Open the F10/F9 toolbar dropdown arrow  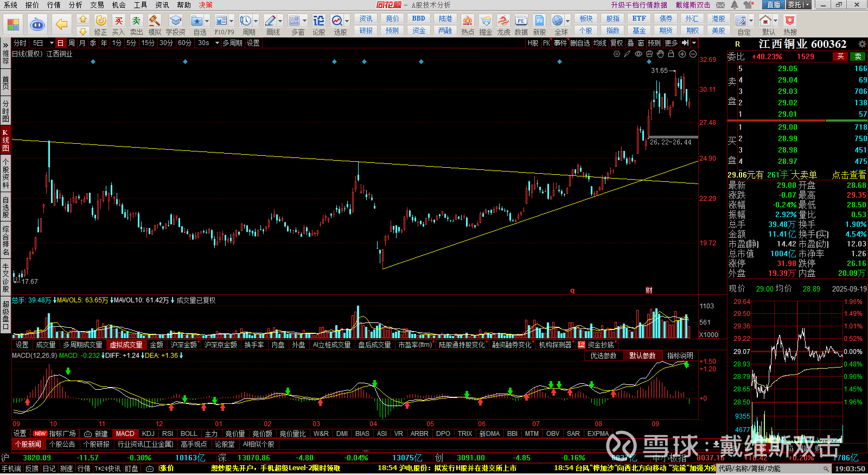pos(232,21)
